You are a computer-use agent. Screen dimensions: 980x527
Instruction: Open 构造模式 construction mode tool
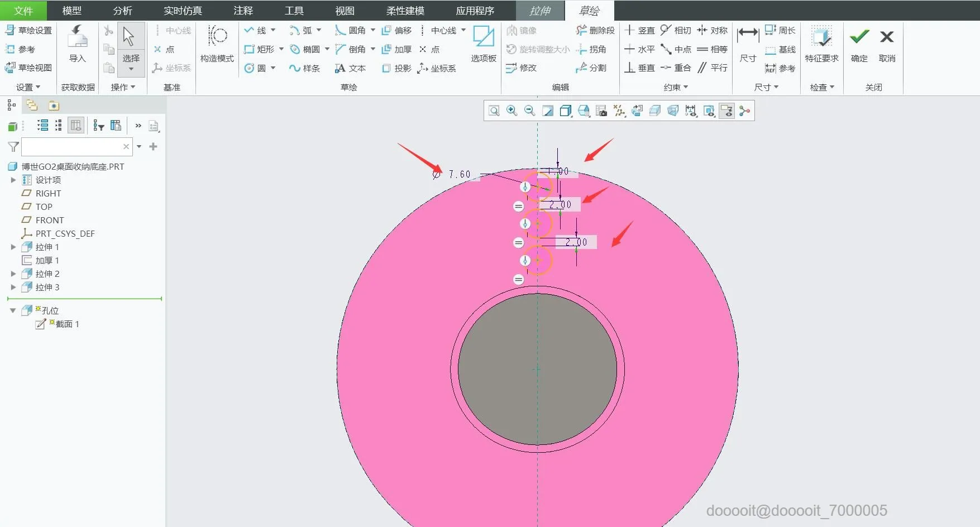217,45
